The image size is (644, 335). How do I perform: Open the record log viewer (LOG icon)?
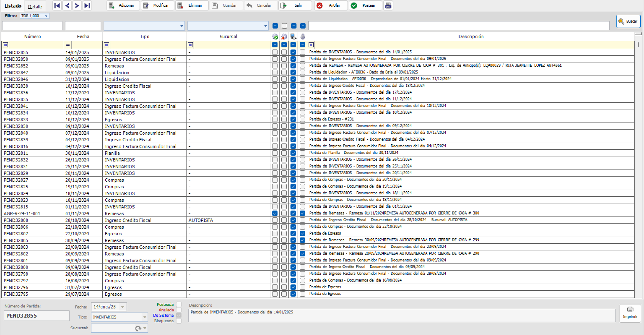pyautogui.click(x=388, y=5)
